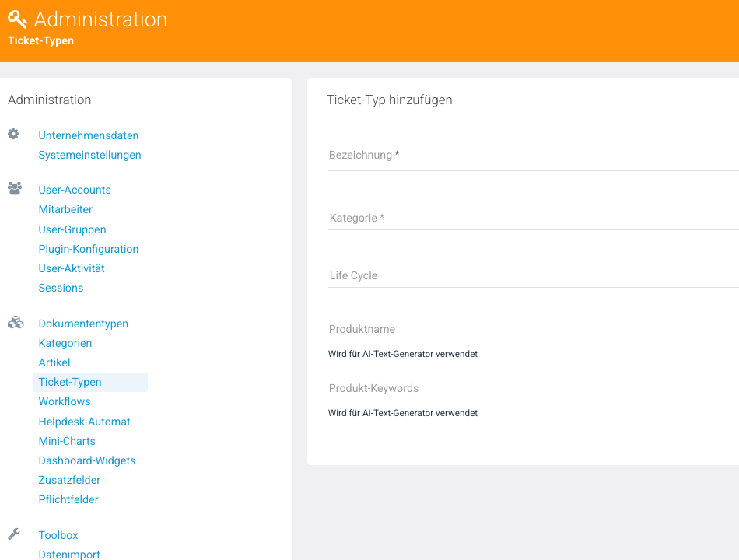Open the Sessions page

click(61, 288)
